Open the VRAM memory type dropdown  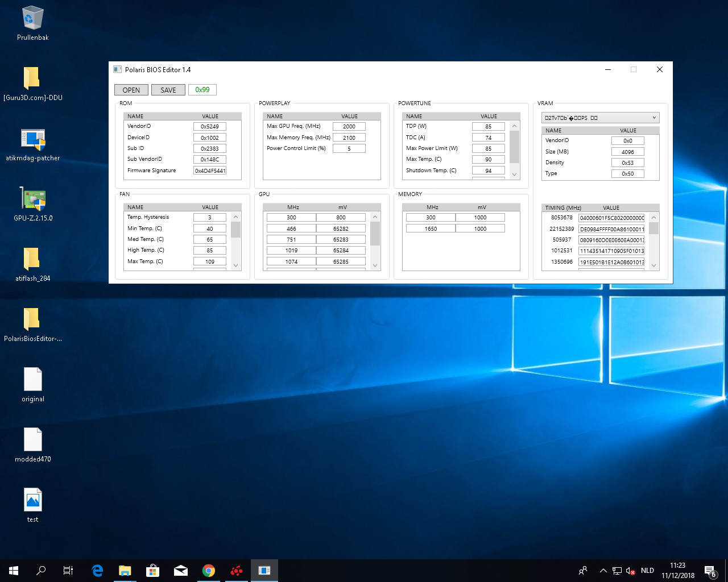pos(601,118)
